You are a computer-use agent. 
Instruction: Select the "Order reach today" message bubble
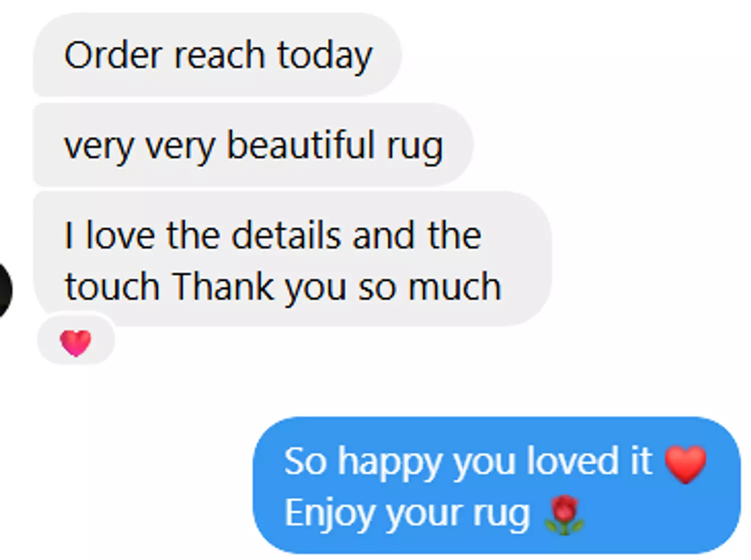click(217, 55)
